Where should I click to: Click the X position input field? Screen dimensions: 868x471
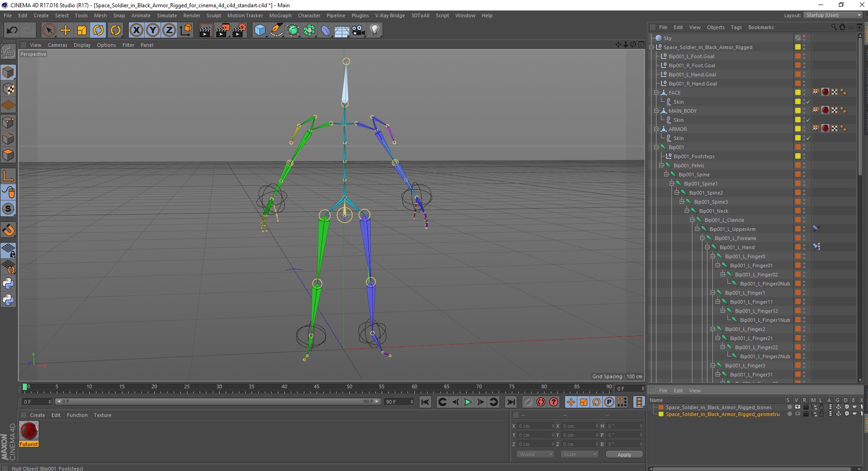coord(535,426)
